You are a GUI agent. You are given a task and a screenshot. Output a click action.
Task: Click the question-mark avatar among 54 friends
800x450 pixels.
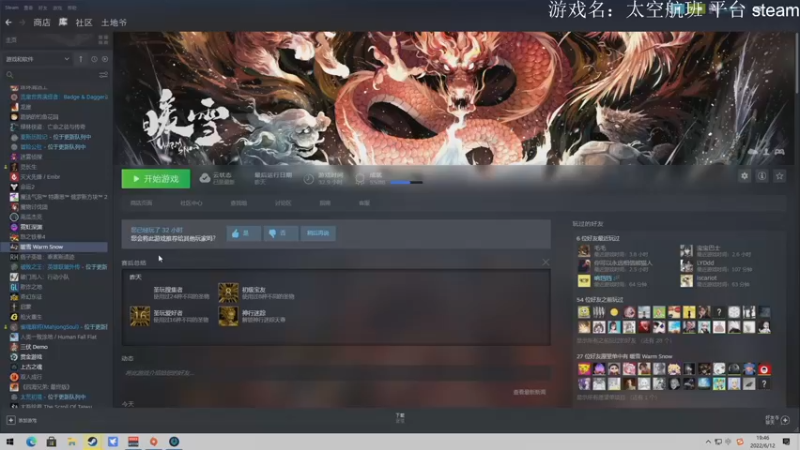pyautogui.click(x=719, y=312)
